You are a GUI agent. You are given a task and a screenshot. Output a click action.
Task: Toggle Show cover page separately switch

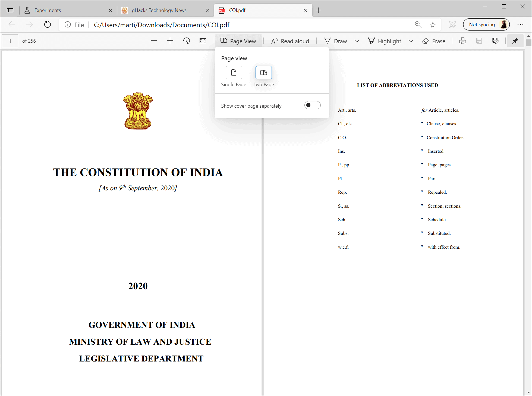coord(312,105)
